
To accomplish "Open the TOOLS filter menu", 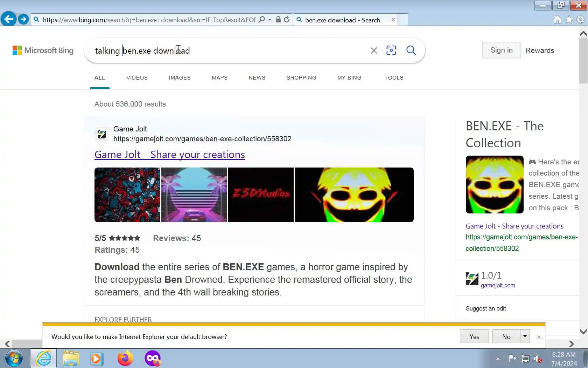I will tap(394, 78).
